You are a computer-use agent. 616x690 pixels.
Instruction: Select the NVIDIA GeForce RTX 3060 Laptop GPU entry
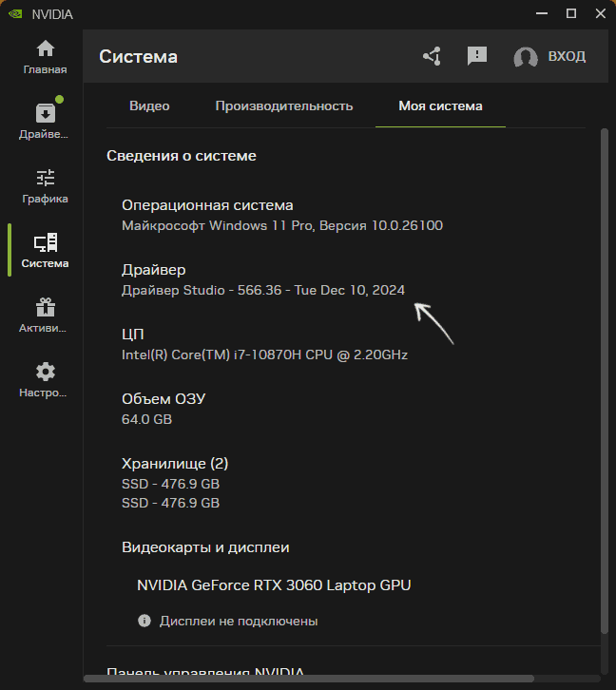point(274,585)
